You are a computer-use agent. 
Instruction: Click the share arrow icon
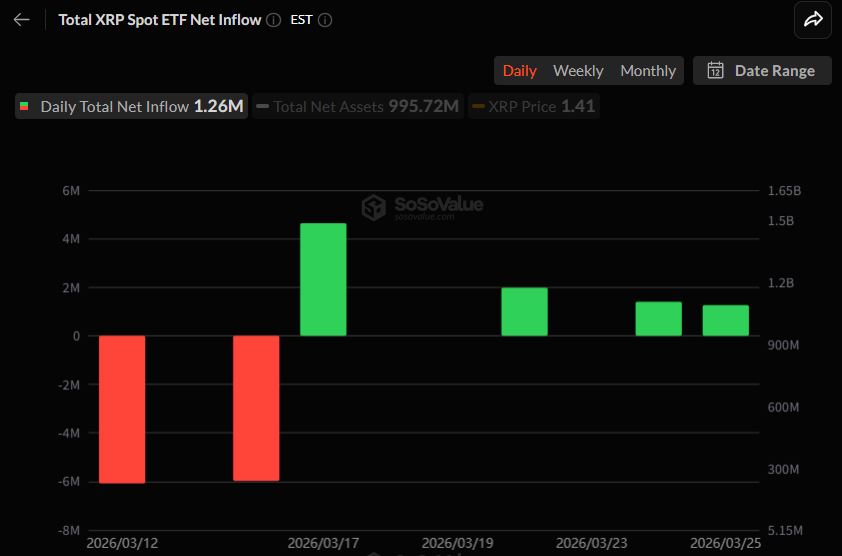click(x=812, y=20)
